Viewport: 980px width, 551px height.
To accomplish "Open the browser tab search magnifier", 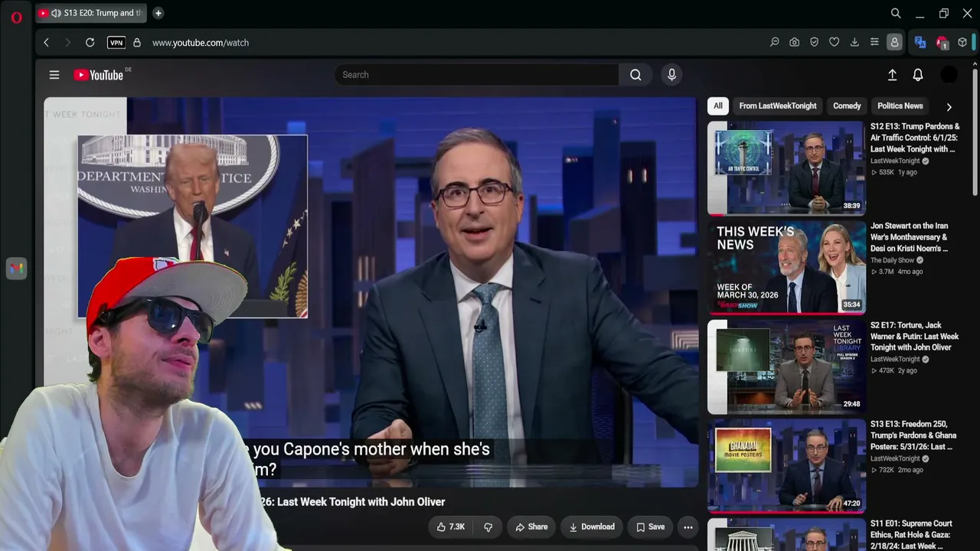I will coord(896,13).
